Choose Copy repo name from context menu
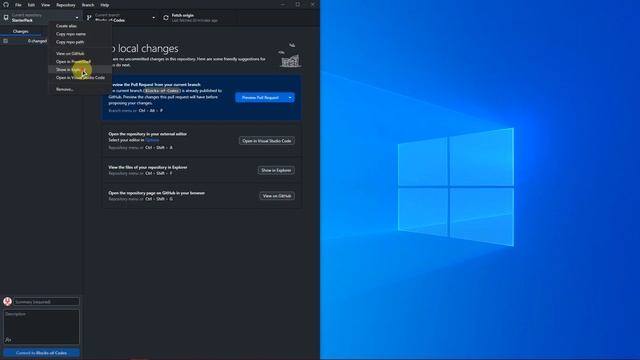This screenshot has height=360, width=640. [x=80, y=34]
